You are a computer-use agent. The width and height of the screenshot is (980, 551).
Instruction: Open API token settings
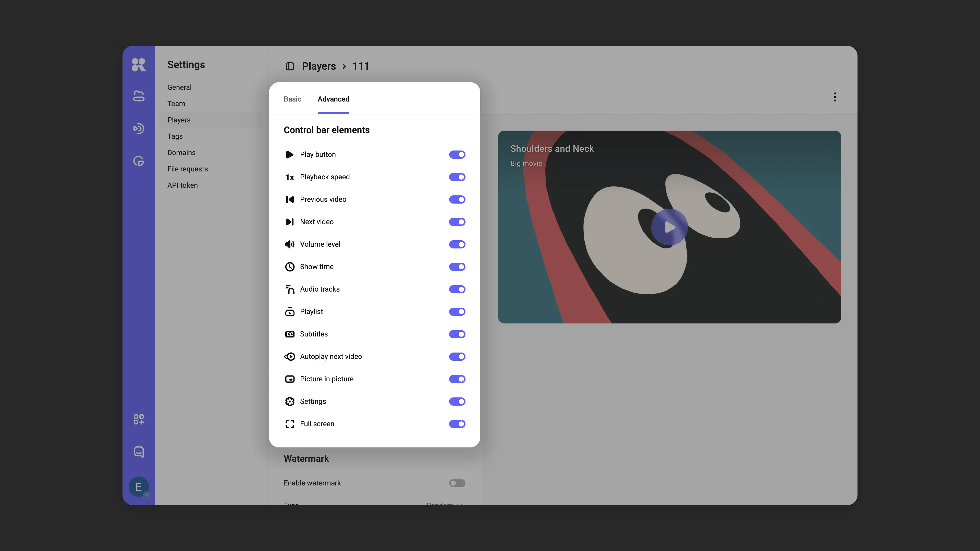click(182, 185)
